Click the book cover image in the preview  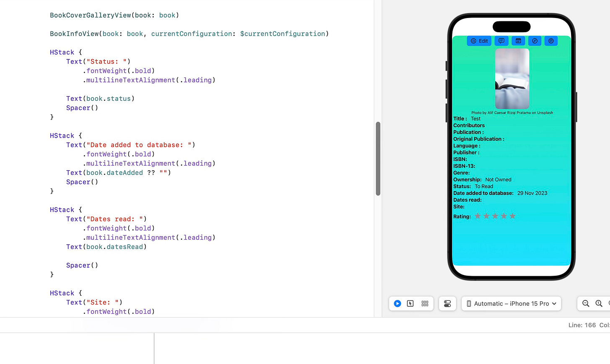click(x=512, y=79)
